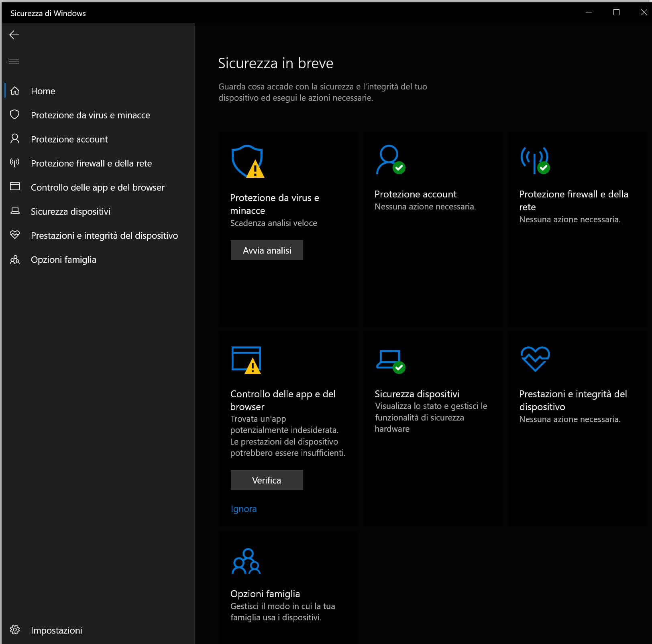
Task: Click the Ignora link
Action: 243,509
